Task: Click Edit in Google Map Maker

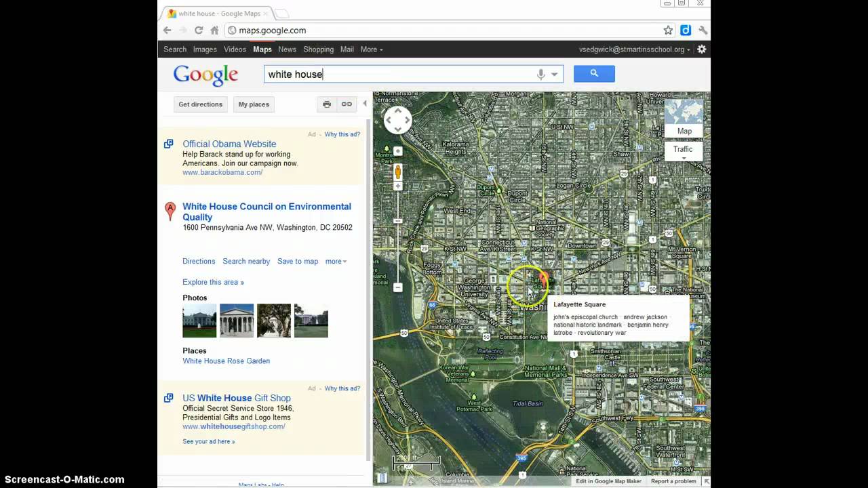Action: 609,481
